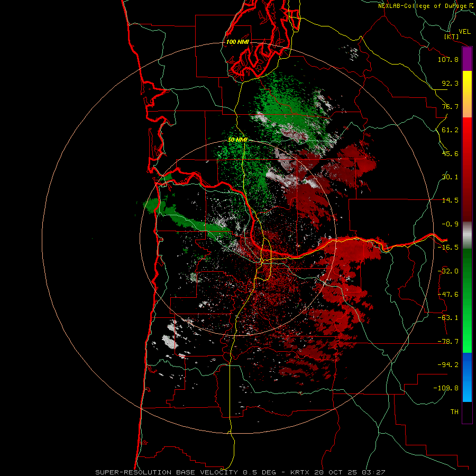Screen dimensions: 476x476
Task: Click the -32.0 legend value
Action: (x=448, y=271)
